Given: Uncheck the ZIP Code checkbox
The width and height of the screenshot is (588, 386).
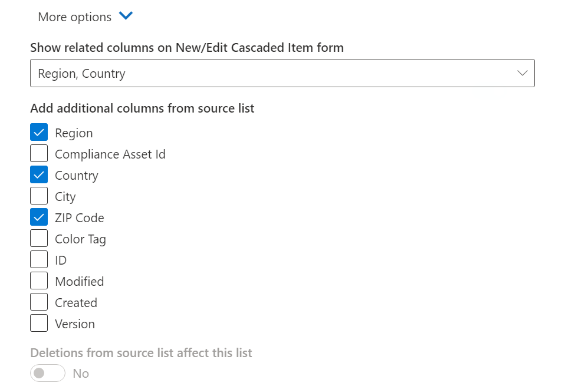Looking at the screenshot, I should point(39,217).
